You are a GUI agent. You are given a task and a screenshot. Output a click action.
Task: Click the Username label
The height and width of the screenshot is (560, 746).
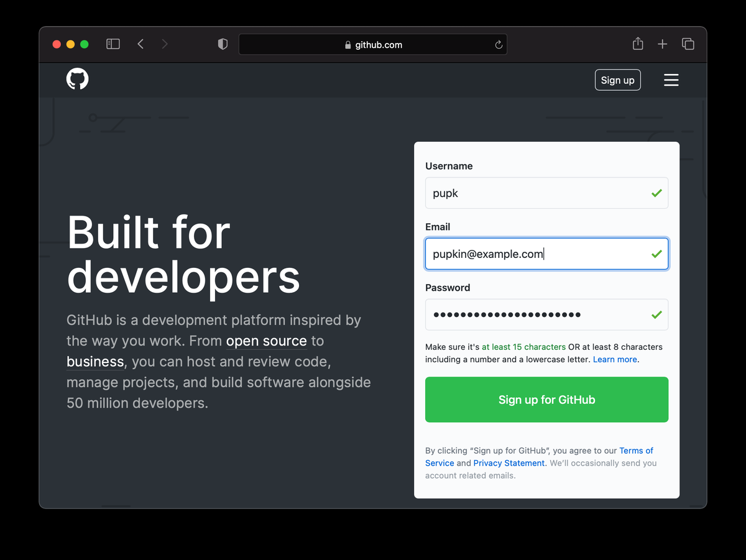click(x=449, y=166)
